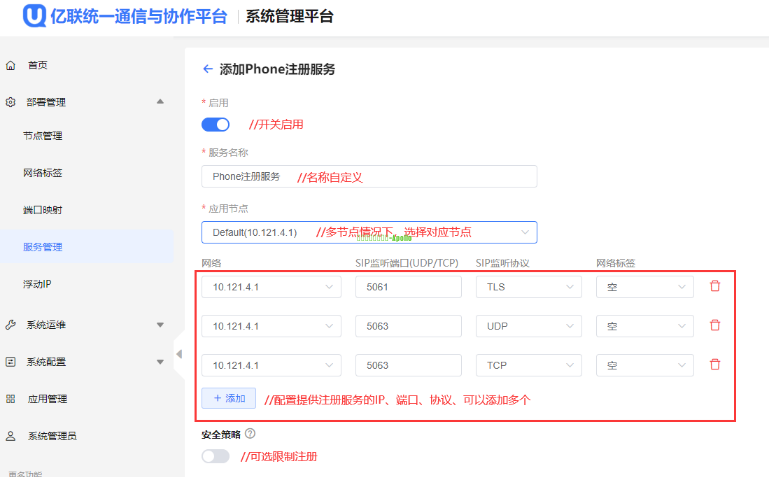Click the back arrow beside 添加Phone注册服务

(x=208, y=69)
